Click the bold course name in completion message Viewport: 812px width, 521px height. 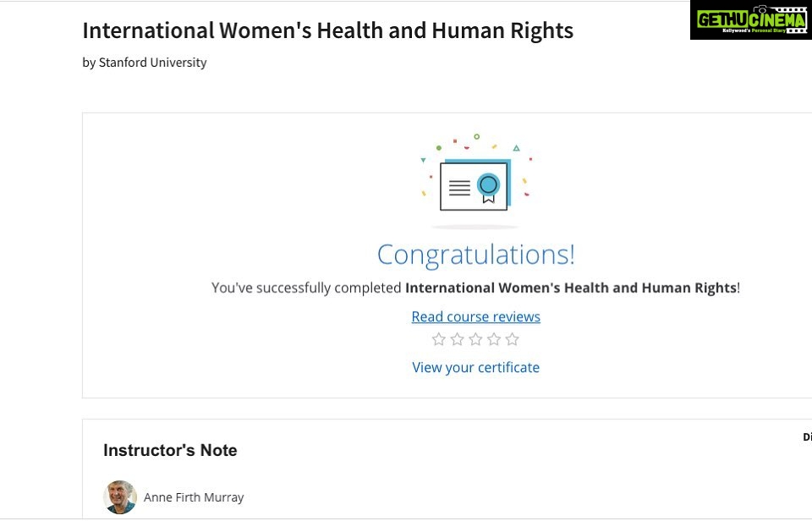571,288
